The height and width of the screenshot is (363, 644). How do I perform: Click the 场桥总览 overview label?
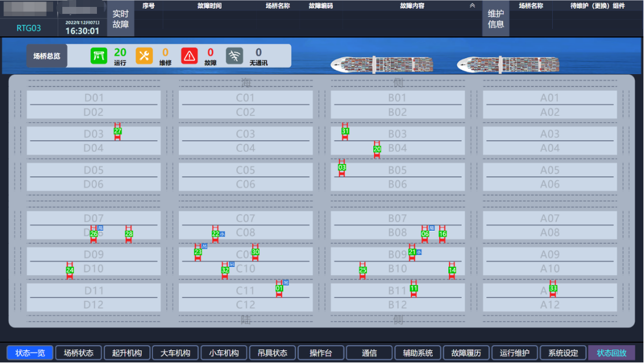click(47, 56)
